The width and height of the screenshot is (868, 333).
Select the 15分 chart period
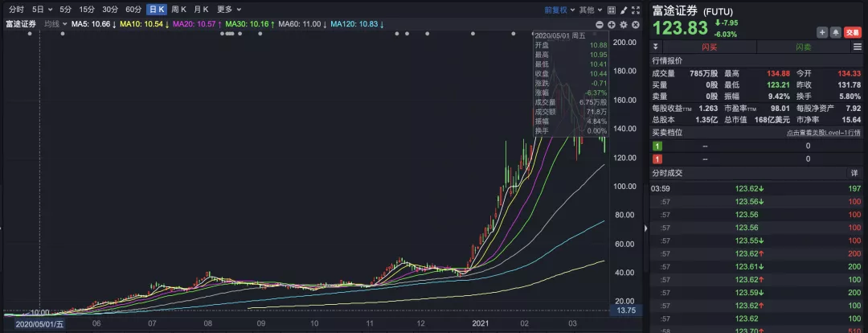(x=87, y=10)
